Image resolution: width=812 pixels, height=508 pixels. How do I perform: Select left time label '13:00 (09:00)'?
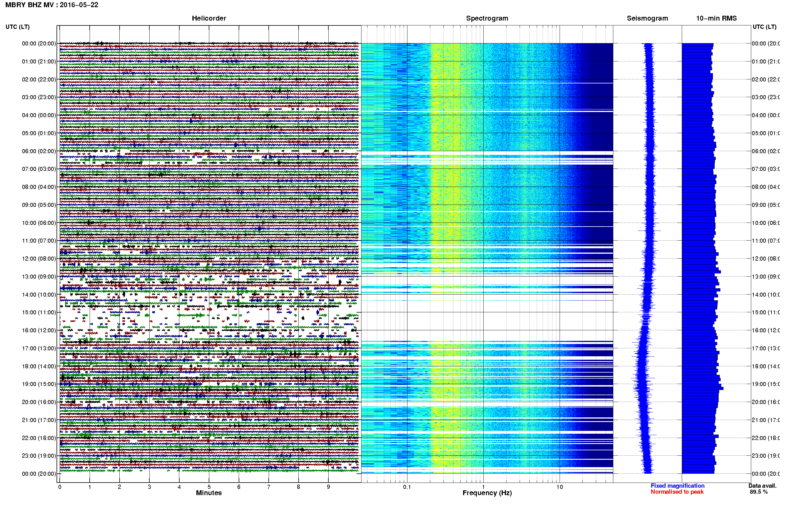[x=39, y=277]
